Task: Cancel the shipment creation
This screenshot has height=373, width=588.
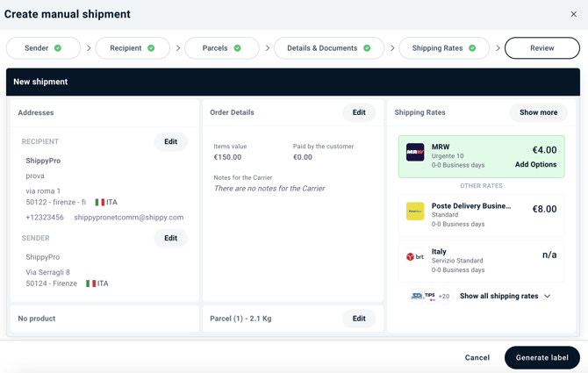Action: [477, 357]
